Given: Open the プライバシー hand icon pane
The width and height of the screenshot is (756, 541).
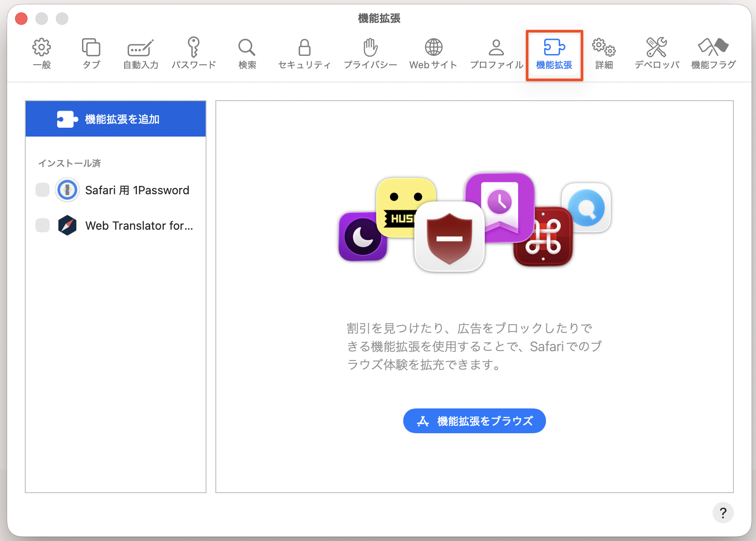Looking at the screenshot, I should [370, 54].
